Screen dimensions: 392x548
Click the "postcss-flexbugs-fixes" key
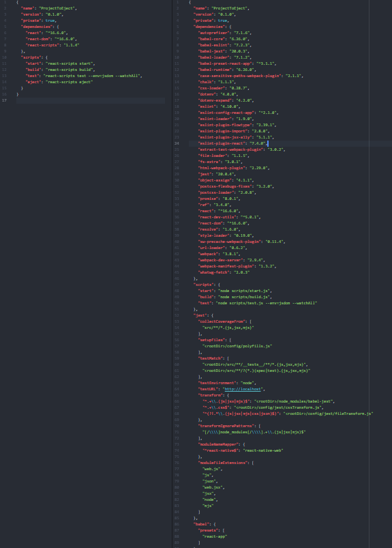click(225, 186)
